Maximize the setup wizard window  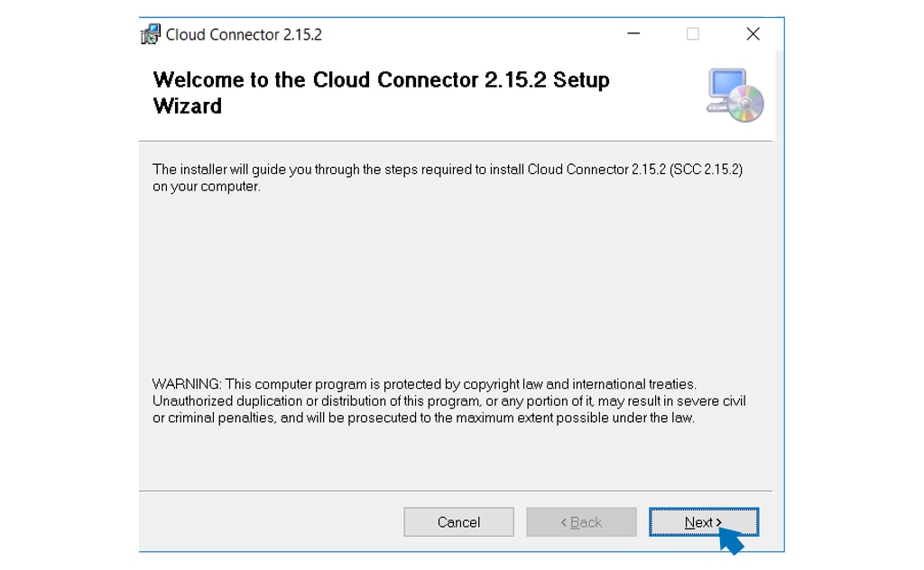pos(693,33)
